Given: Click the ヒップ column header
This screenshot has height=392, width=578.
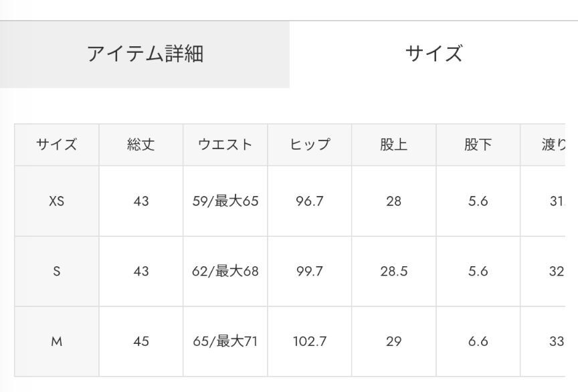Looking at the screenshot, I should pos(310,144).
